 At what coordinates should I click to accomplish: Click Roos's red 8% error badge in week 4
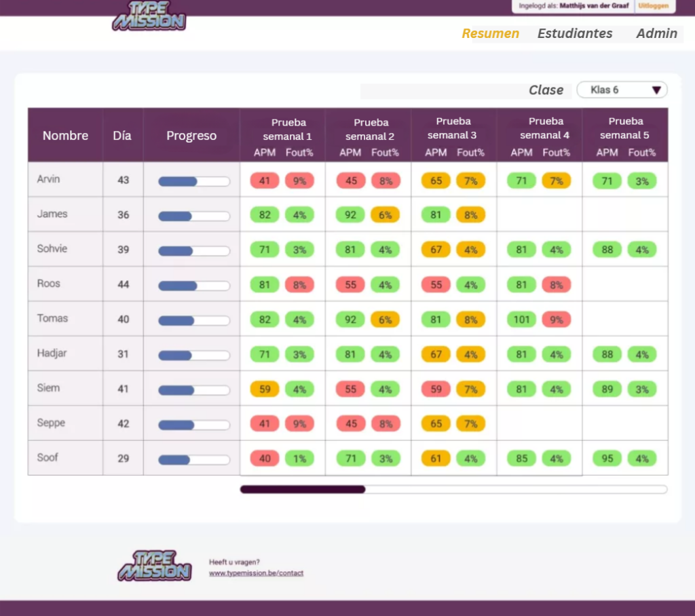coord(557,285)
